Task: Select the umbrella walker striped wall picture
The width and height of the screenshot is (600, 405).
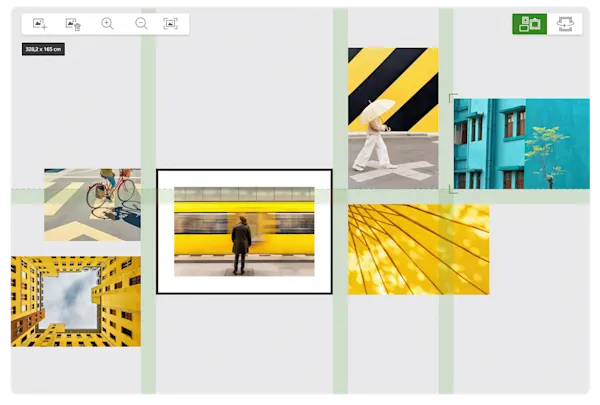Action: pos(393,118)
